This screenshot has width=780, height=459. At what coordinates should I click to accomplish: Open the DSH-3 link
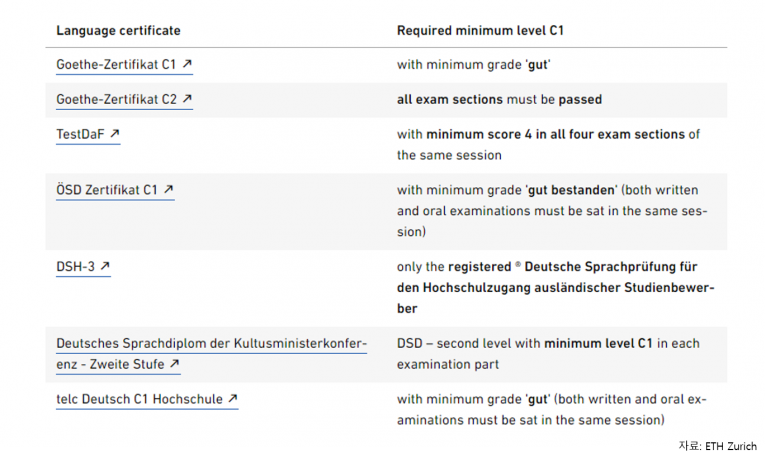[x=83, y=267]
